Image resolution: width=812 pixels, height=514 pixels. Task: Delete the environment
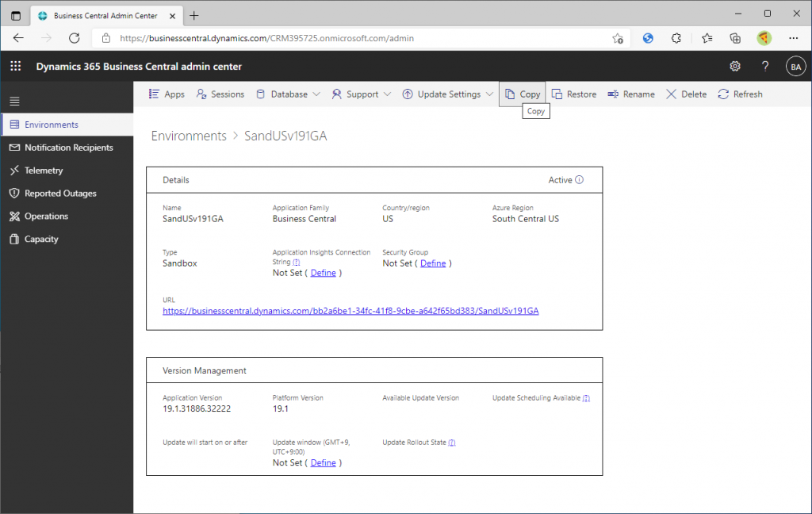[686, 94]
